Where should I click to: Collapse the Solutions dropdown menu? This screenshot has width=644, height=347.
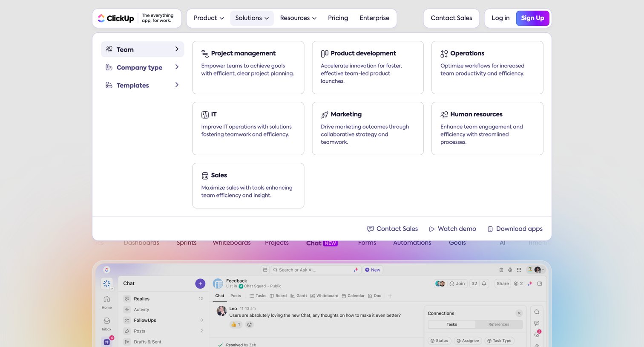(252, 18)
